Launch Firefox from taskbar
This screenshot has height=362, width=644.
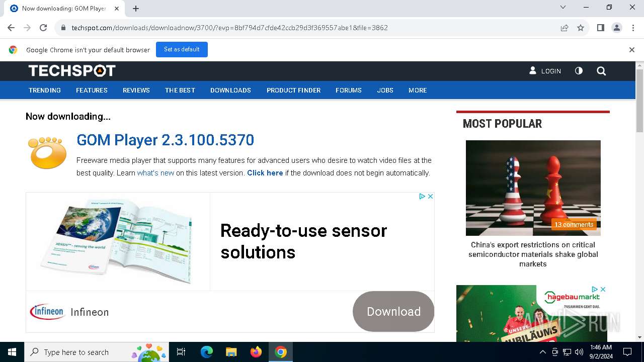256,352
